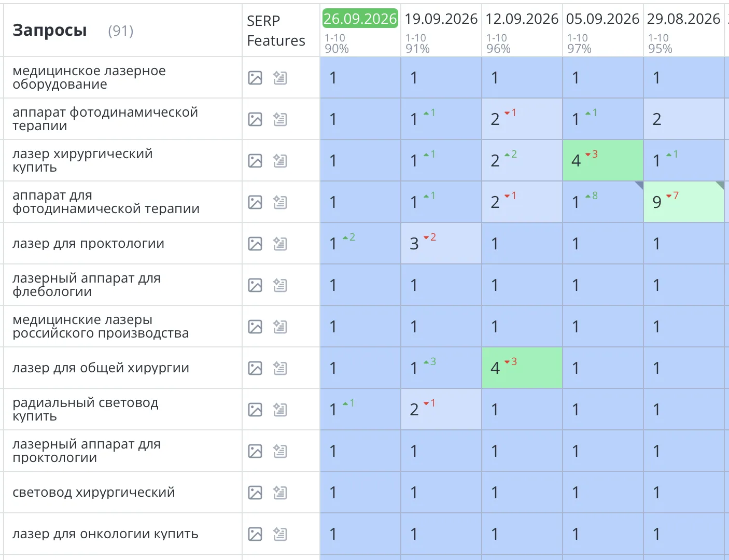Open the 29.08.2026 date column header
The width and height of the screenshot is (729, 560).
click(x=683, y=19)
